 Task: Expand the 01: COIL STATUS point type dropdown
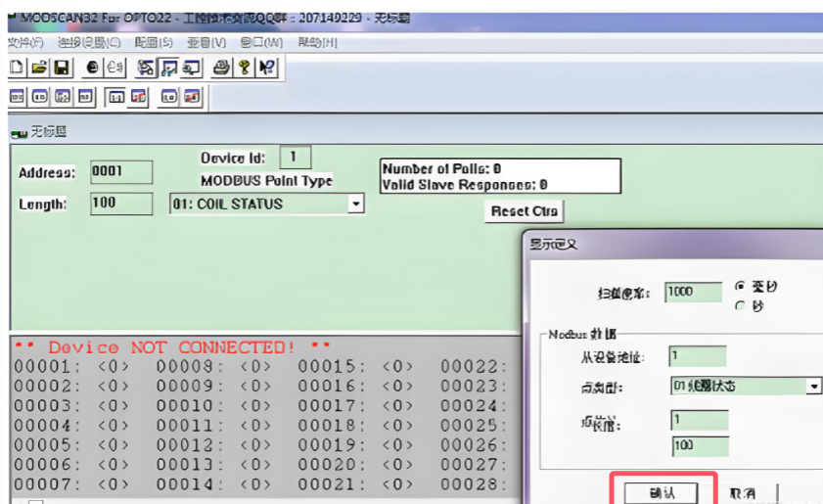point(356,205)
